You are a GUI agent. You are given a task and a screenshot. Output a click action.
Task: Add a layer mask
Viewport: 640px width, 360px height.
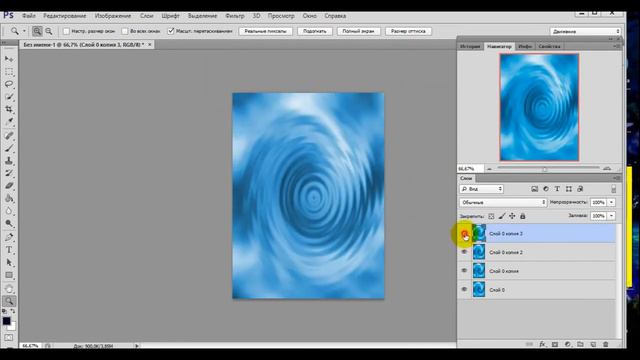555,344
